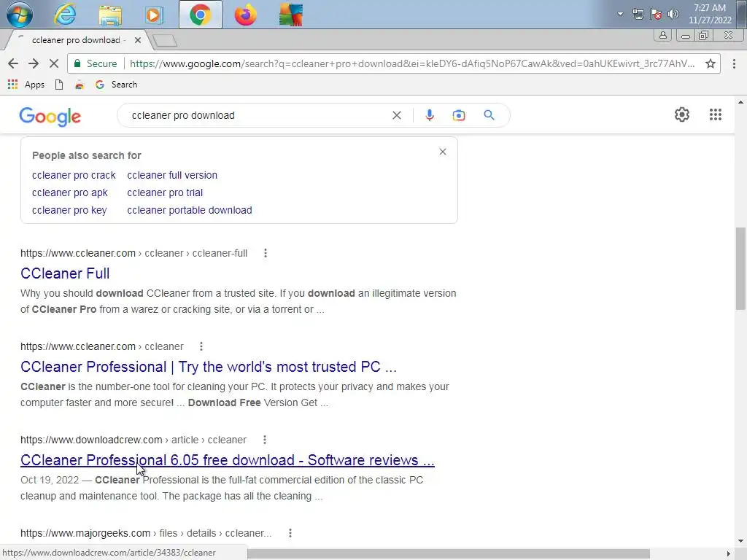
Task: Search for ccleaner portable download
Action: 190,211
